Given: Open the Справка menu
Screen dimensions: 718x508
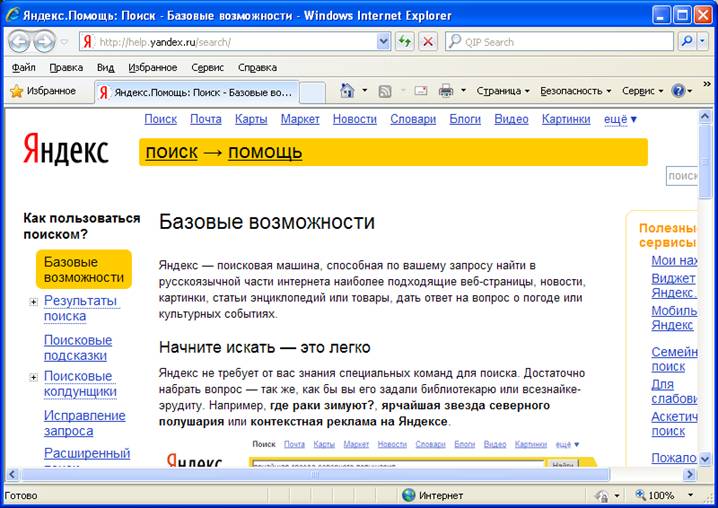Looking at the screenshot, I should pos(257,68).
